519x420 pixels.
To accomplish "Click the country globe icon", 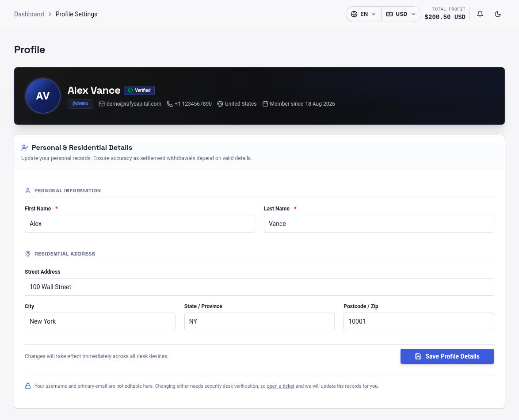I will (220, 104).
